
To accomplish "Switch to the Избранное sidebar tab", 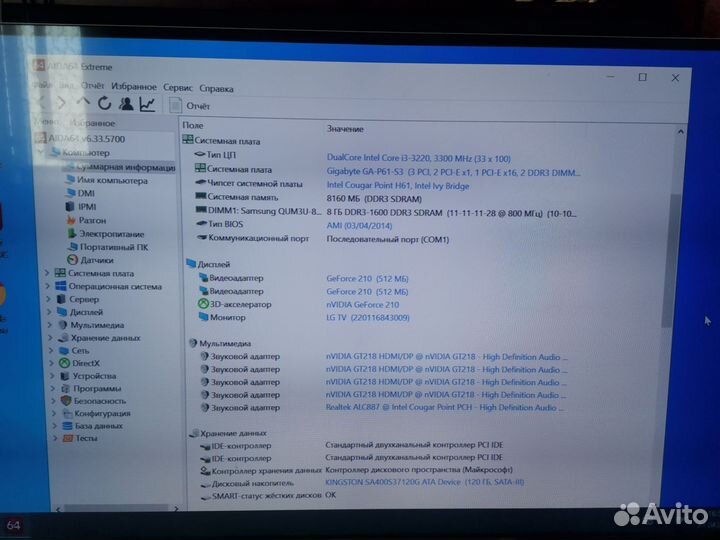I will coord(92,123).
